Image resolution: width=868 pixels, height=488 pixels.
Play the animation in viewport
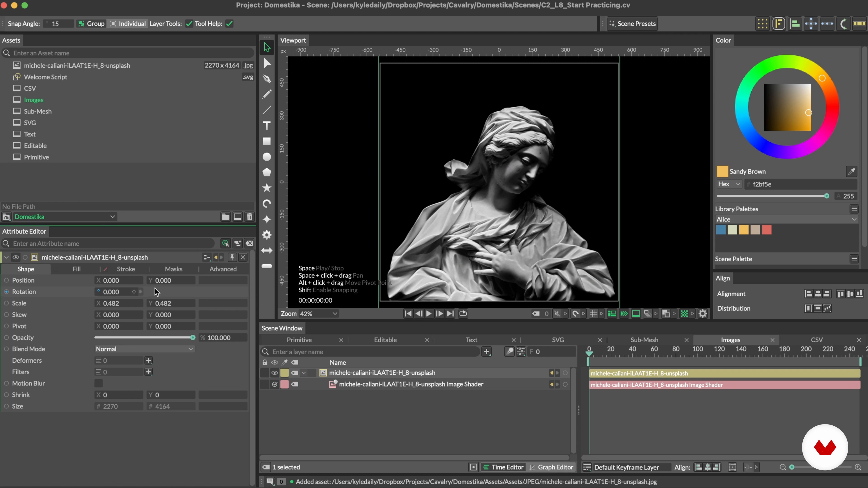429,314
